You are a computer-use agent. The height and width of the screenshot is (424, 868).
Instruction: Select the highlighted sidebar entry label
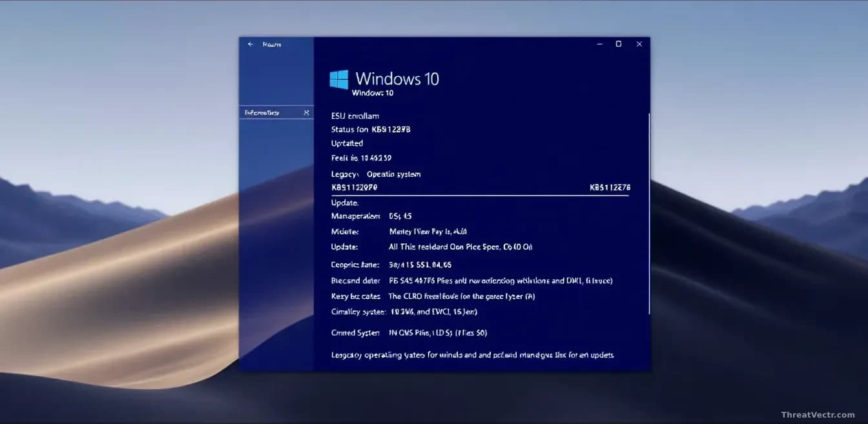262,113
